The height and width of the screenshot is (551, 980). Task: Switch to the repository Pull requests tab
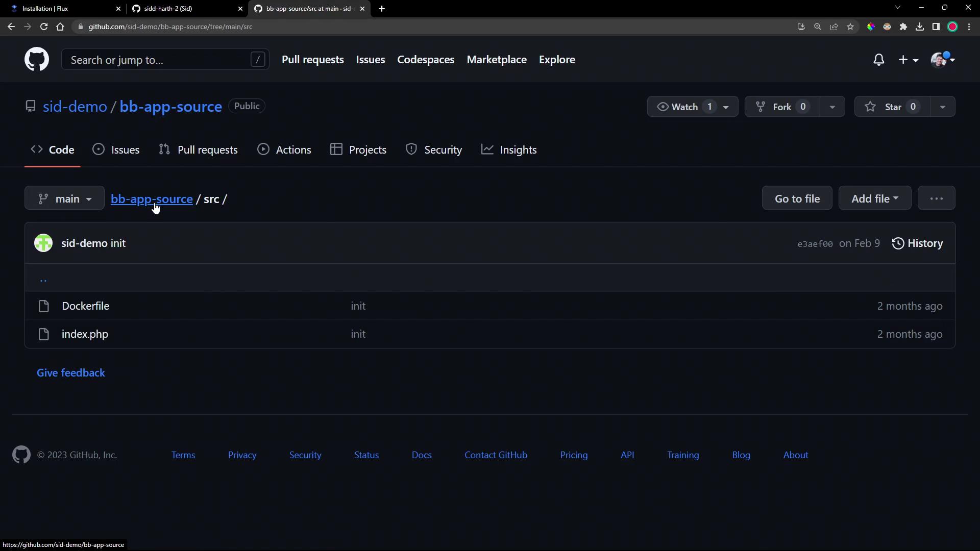[198, 150]
